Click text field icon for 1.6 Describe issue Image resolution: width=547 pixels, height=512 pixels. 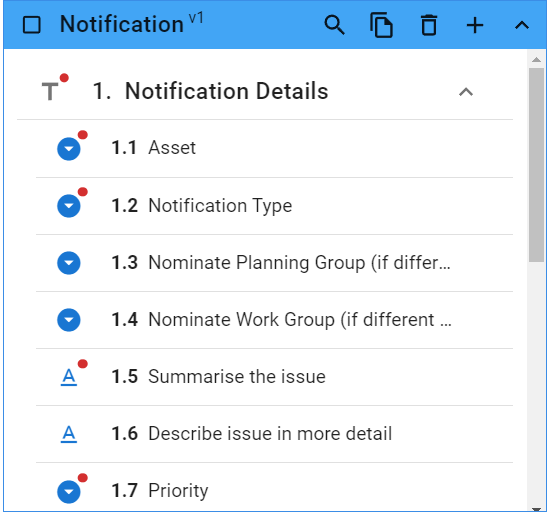[x=69, y=434]
